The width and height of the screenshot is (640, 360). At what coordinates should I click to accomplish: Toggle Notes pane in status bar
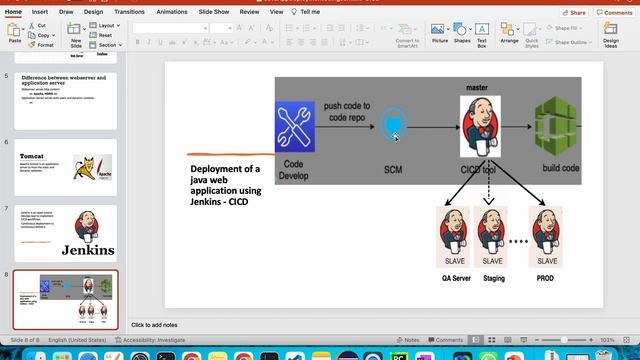tap(408, 340)
